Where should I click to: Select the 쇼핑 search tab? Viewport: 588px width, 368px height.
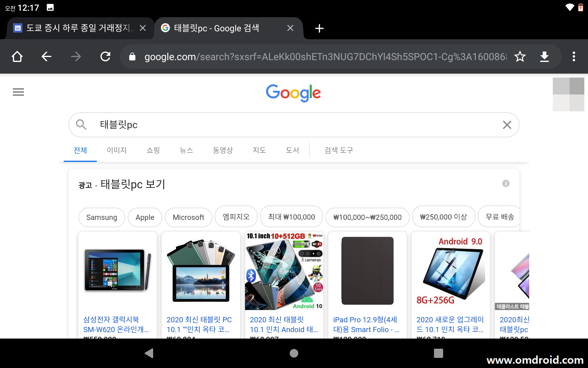pos(153,150)
